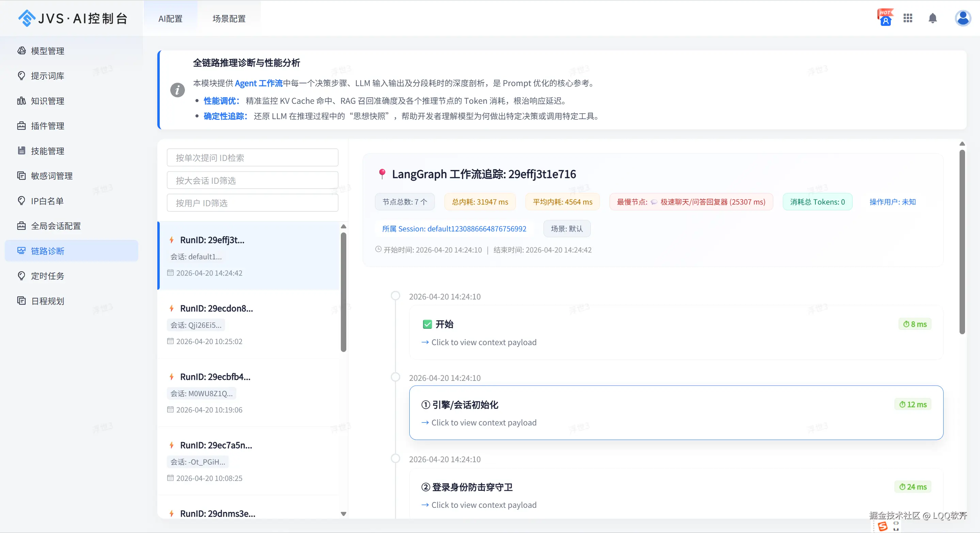This screenshot has width=980, height=533.
Task: Open the apps grid icon
Action: [908, 18]
